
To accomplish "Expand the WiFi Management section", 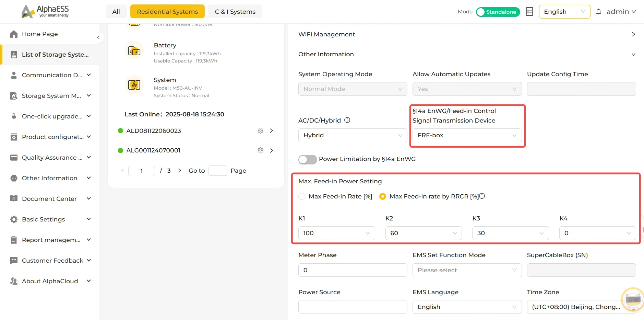I will coord(467,34).
